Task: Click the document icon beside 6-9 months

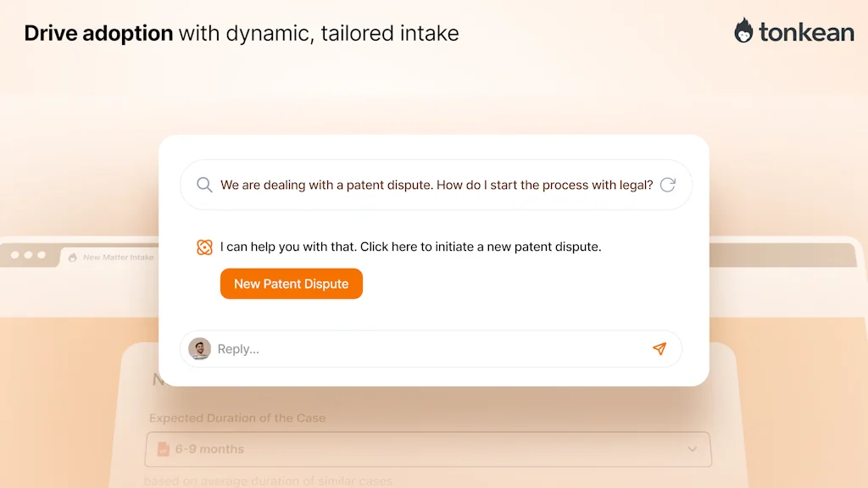Action: [x=164, y=449]
